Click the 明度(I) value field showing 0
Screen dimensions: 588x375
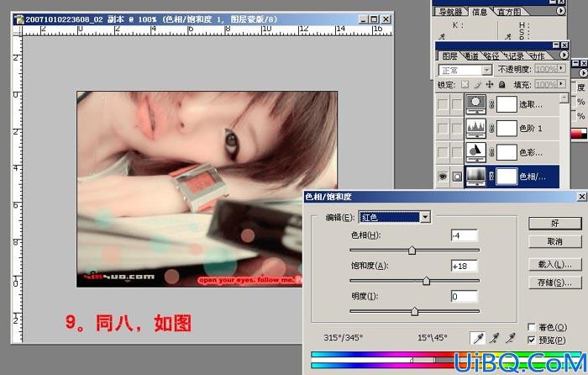465,296
